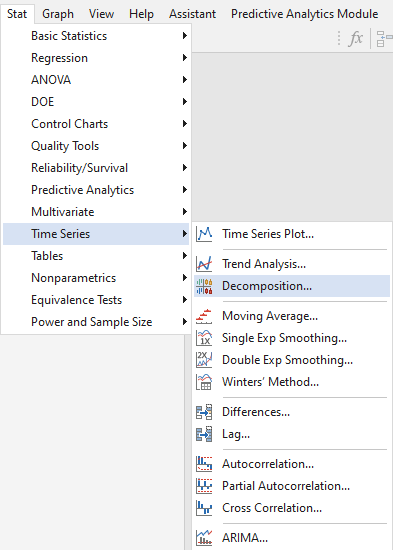Expand the Quality Tools submenu arrow
393x550 pixels.
pos(185,146)
